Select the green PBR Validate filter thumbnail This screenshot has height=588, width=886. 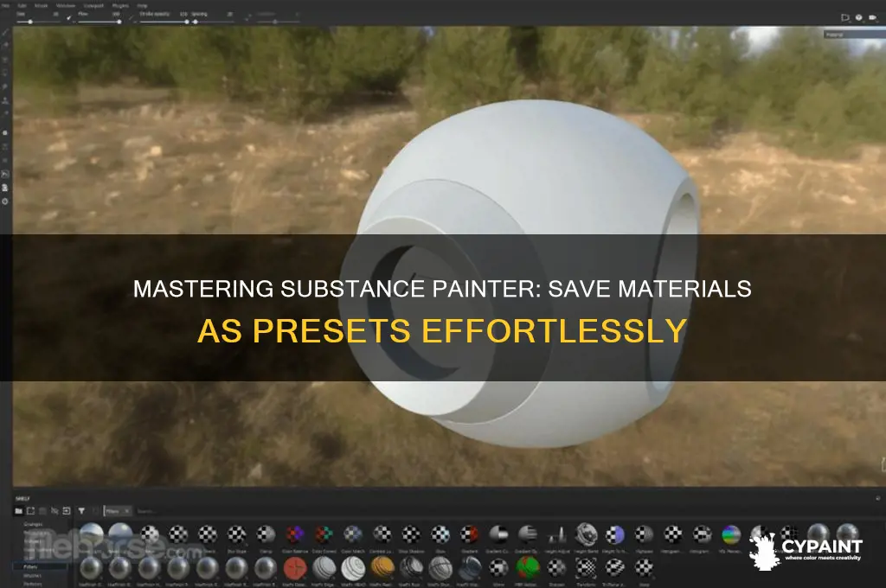pos(527,567)
